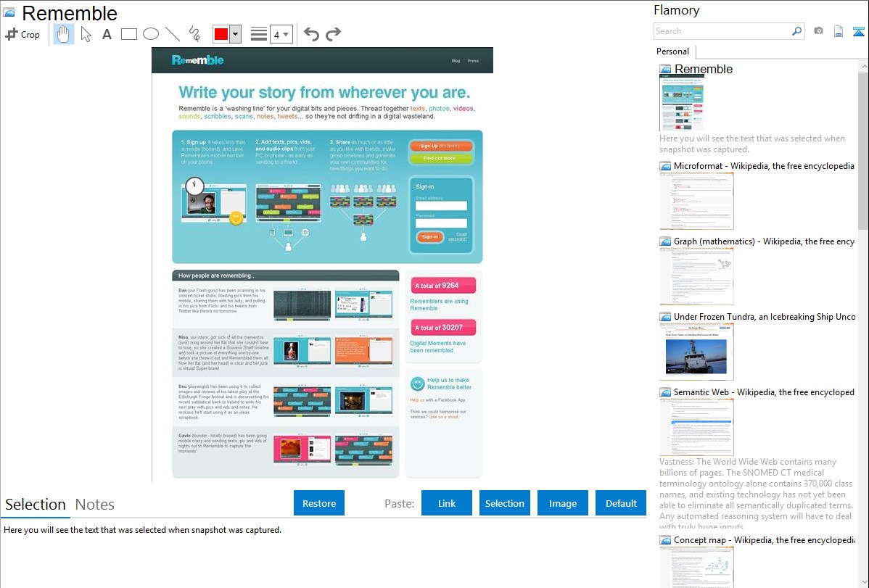869x588 pixels.
Task: Click the line thickness icon
Action: (x=259, y=34)
